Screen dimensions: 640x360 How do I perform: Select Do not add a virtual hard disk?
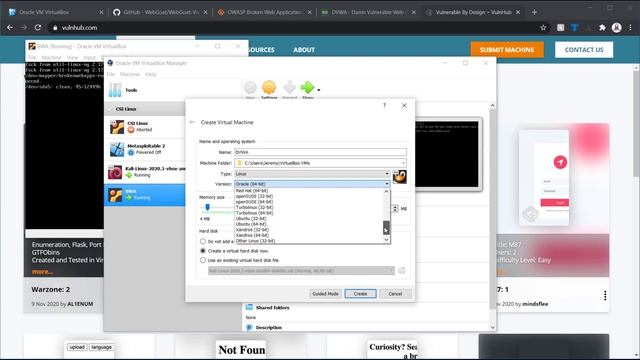203,242
